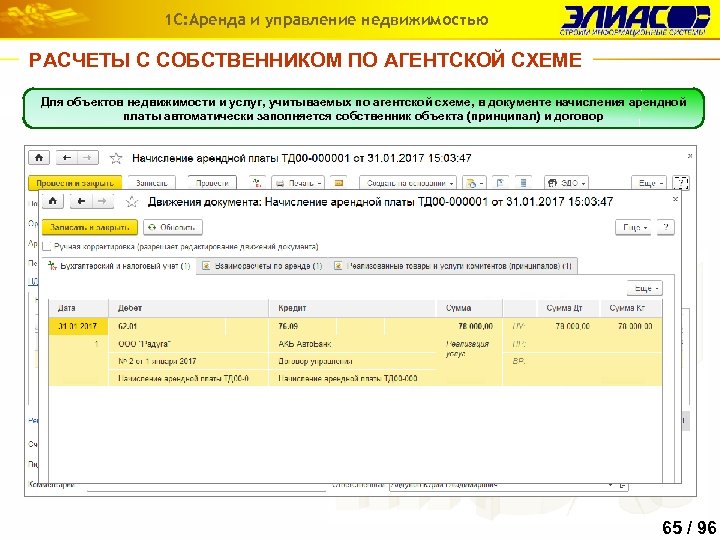Expand the Создать на основании menu

408,183
